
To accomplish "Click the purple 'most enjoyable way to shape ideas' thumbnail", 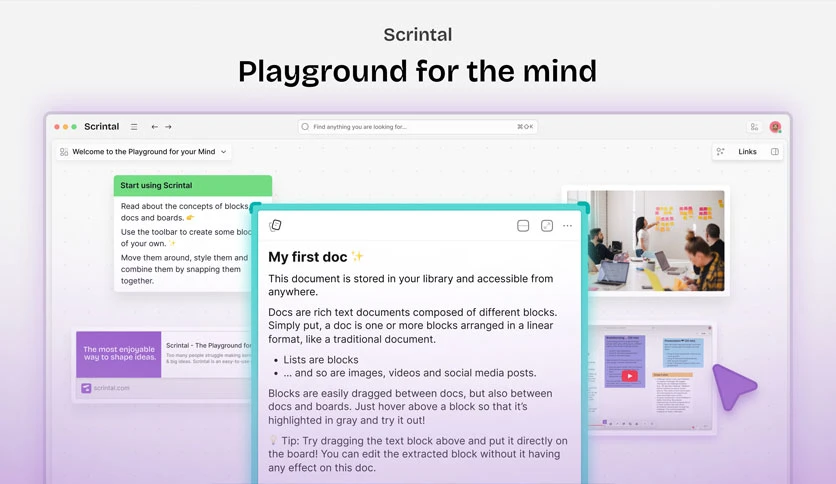I will coord(119,354).
